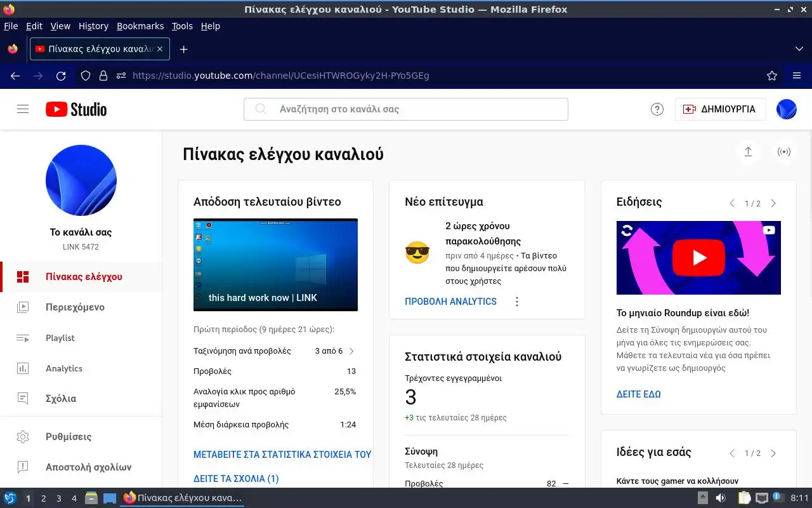Open Ρυθμίσεις settings in the sidebar

pos(81,437)
